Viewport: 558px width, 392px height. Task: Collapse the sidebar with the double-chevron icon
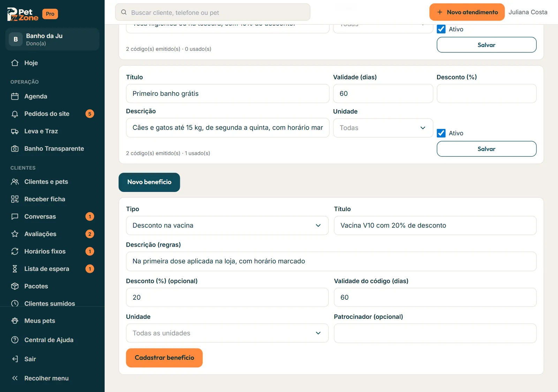(x=15, y=378)
